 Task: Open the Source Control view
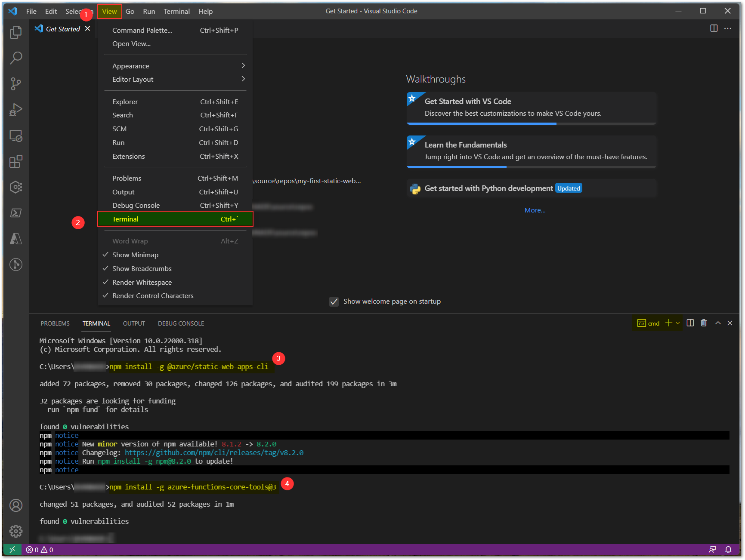[x=15, y=83]
